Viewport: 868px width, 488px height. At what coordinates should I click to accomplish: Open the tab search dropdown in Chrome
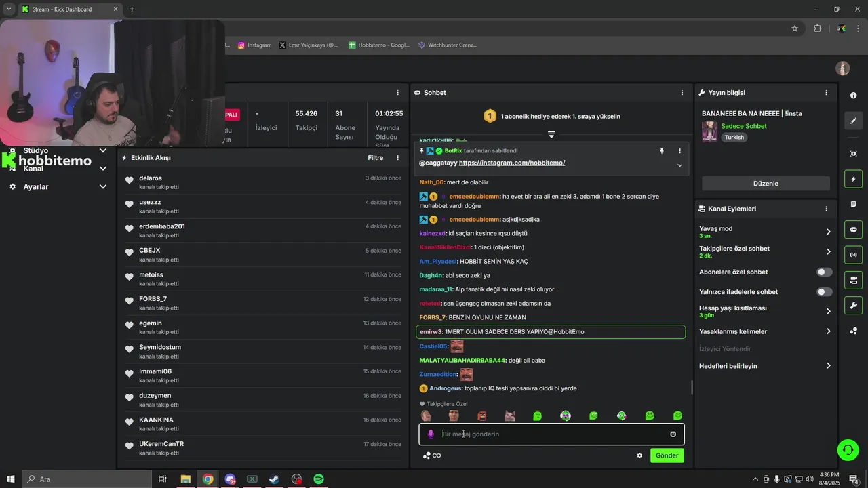(x=9, y=9)
